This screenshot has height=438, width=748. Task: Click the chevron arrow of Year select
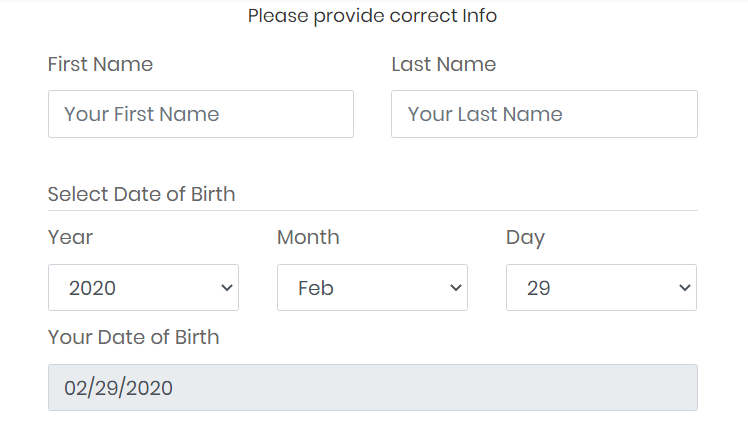pyautogui.click(x=226, y=288)
